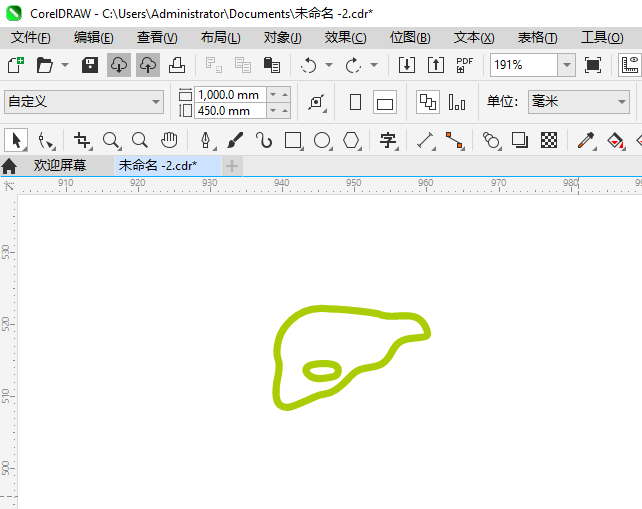The height and width of the screenshot is (509, 642).
Task: Select the Pick tool arrow
Action: click(16, 140)
